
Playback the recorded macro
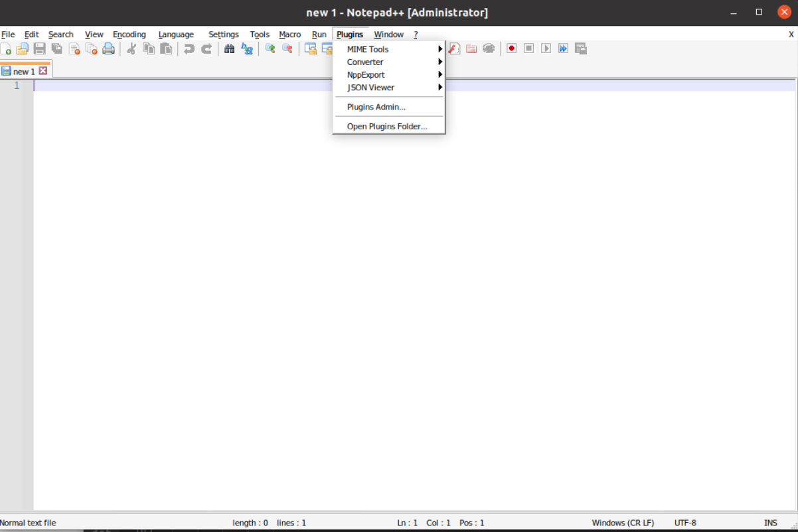tap(546, 48)
